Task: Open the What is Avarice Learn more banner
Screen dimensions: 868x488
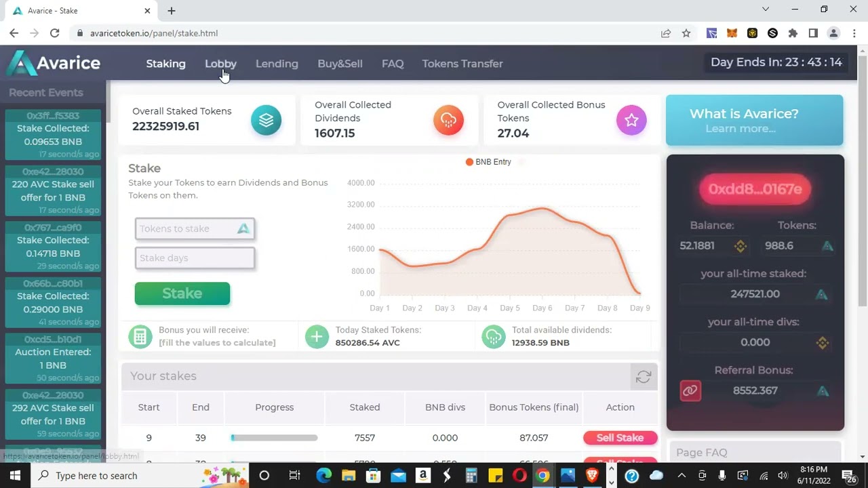Action: point(755,120)
